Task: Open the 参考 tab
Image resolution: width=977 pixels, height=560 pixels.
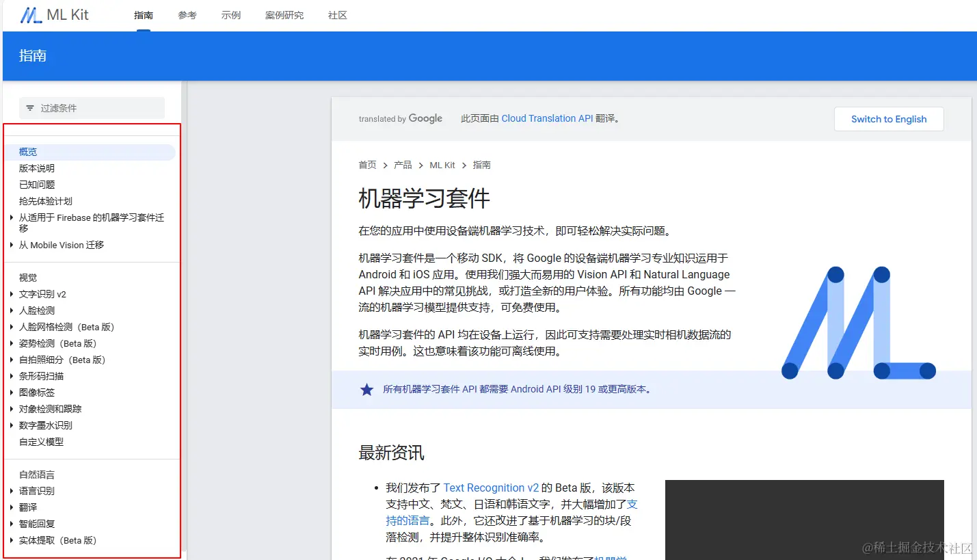Action: point(187,15)
